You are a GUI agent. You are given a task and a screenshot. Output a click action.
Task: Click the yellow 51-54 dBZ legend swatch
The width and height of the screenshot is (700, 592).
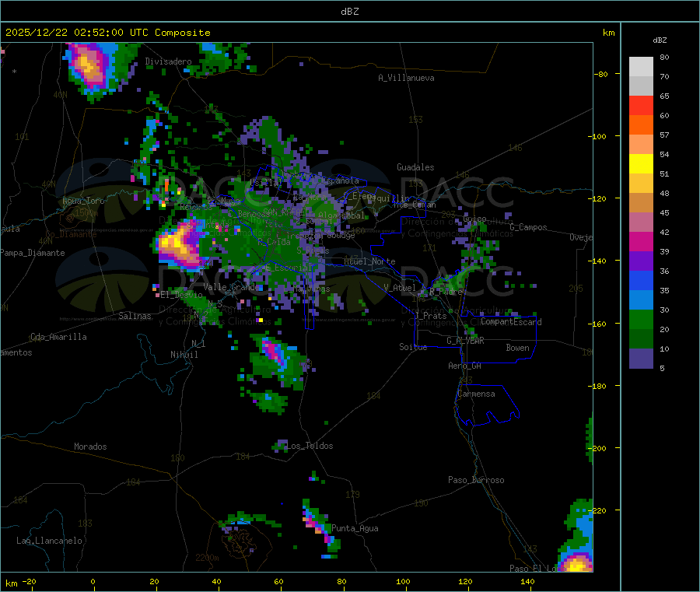[641, 164]
